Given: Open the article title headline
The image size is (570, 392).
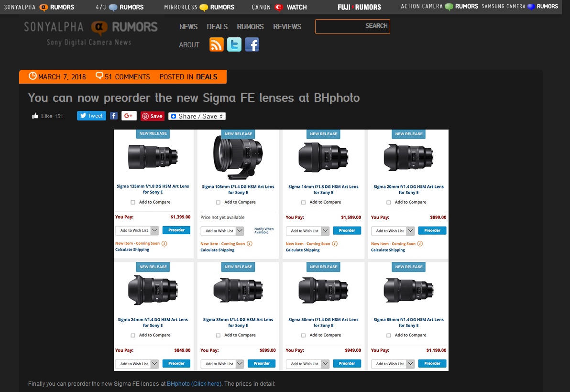Looking at the screenshot, I should coord(194,98).
